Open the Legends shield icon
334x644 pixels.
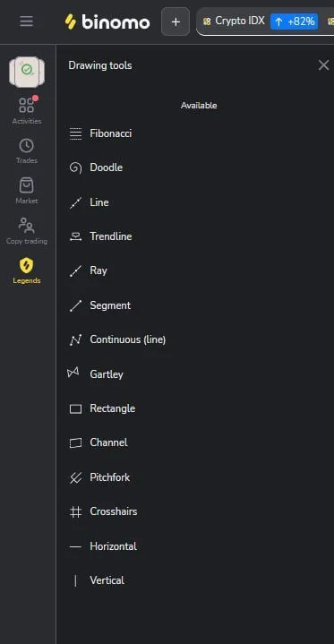[x=27, y=266]
